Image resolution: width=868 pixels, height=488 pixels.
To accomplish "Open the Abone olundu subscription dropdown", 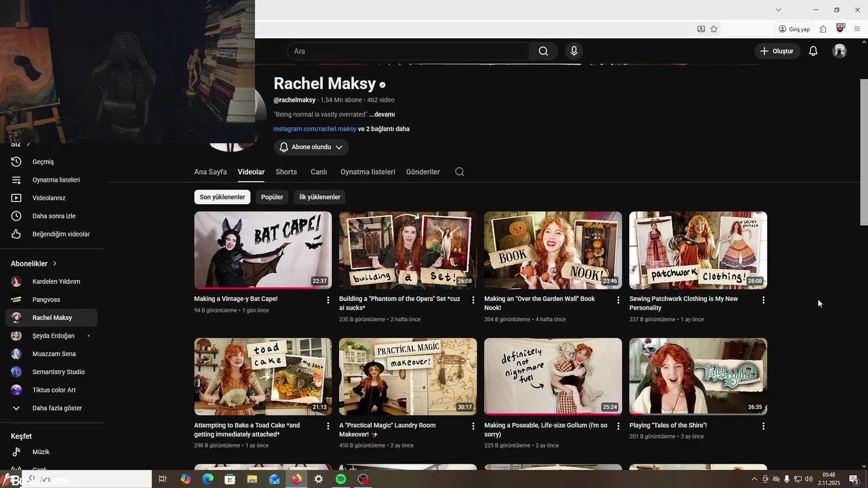I will [311, 147].
